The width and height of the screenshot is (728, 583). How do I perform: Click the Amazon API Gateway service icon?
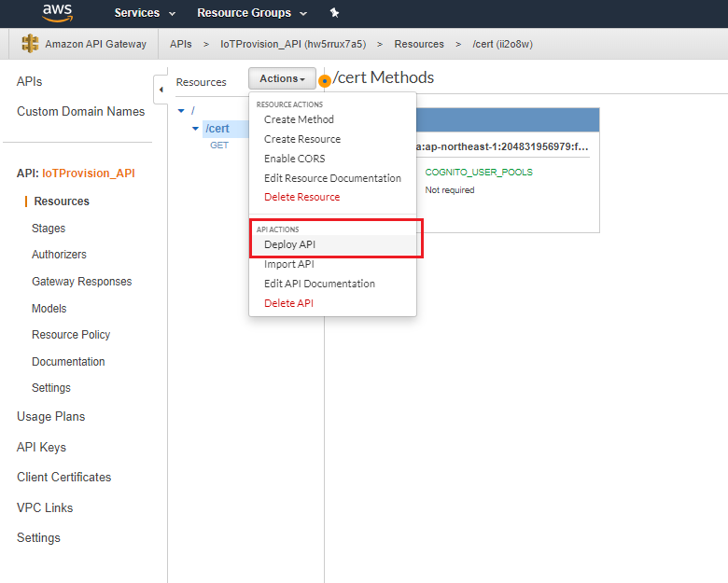30,44
